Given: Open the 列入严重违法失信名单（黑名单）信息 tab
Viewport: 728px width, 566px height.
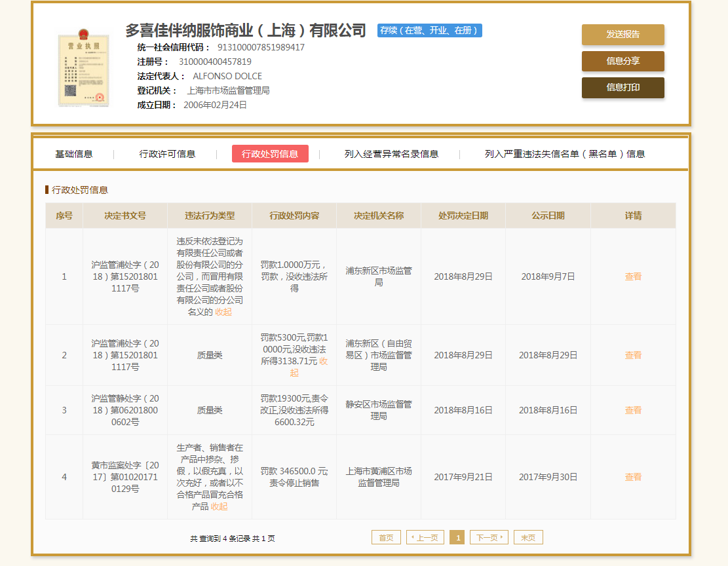Looking at the screenshot, I should pyautogui.click(x=565, y=154).
